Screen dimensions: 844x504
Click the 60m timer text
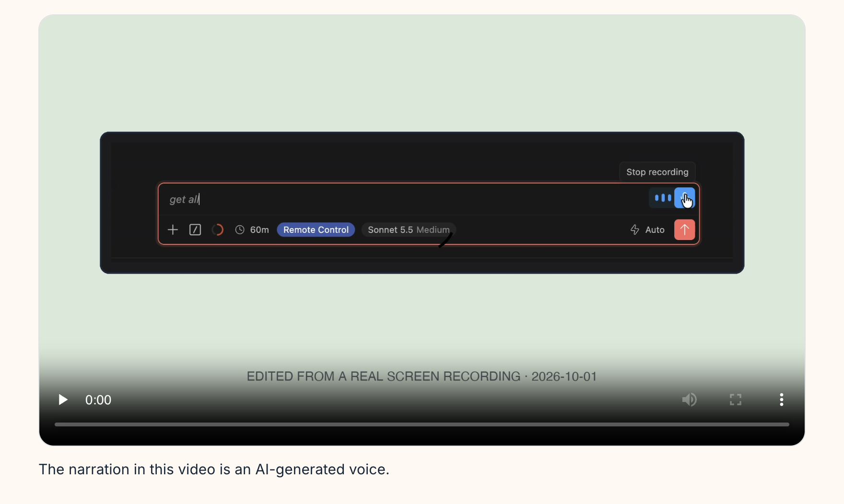[259, 230]
